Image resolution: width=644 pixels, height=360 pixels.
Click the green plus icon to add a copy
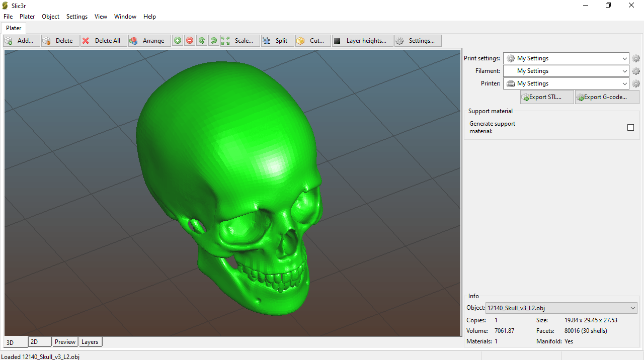pos(178,41)
